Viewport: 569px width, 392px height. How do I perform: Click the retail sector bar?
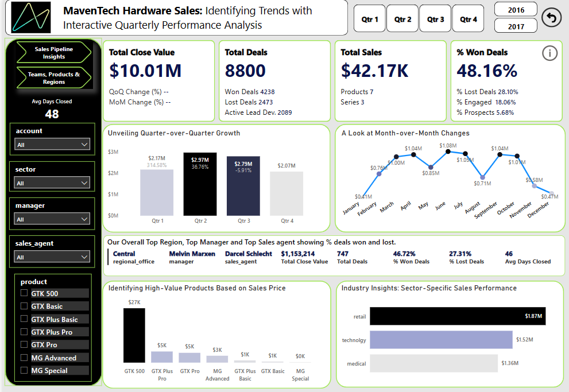tap(457, 316)
